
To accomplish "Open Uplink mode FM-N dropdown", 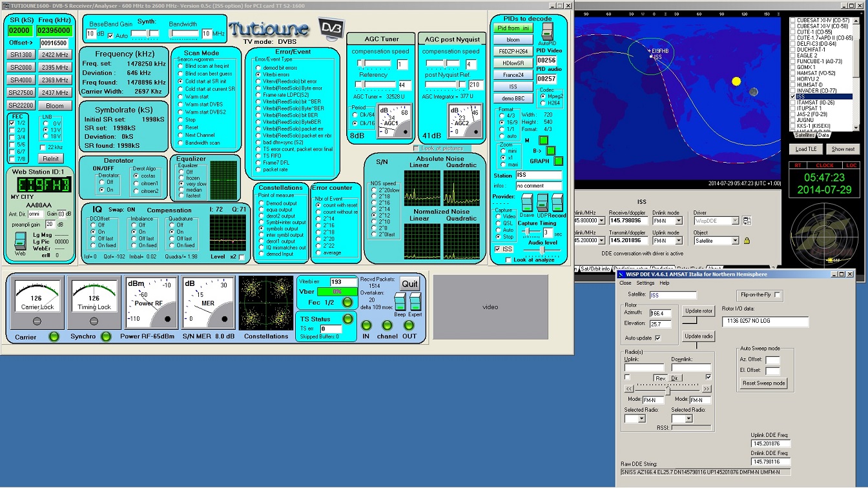I will [x=678, y=241].
